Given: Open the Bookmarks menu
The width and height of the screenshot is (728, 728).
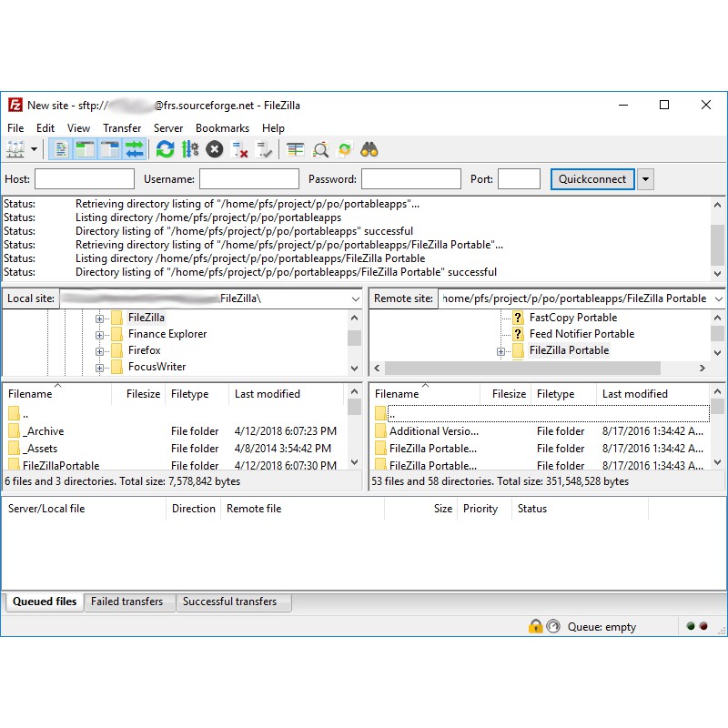Looking at the screenshot, I should (222, 128).
